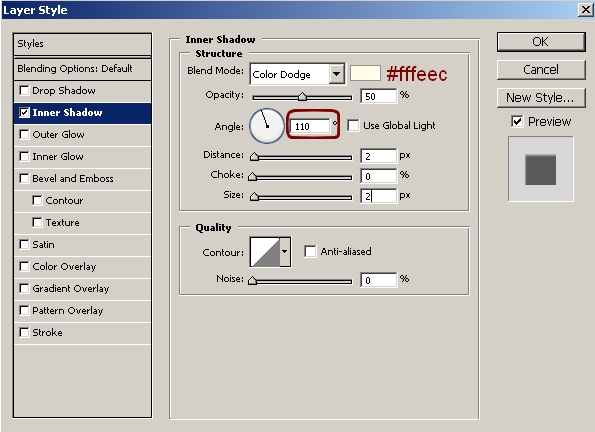Select the Stroke style label
The height and width of the screenshot is (432, 595).
[x=47, y=333]
